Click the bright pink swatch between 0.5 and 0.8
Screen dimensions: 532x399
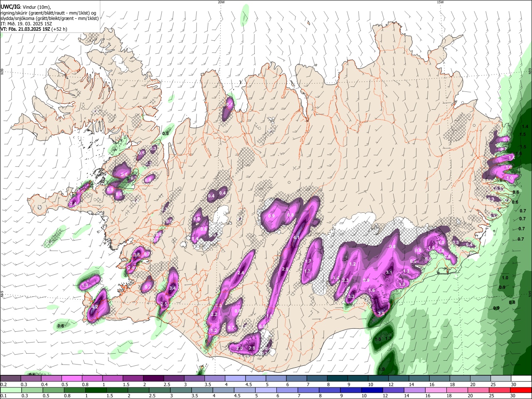tap(71, 378)
